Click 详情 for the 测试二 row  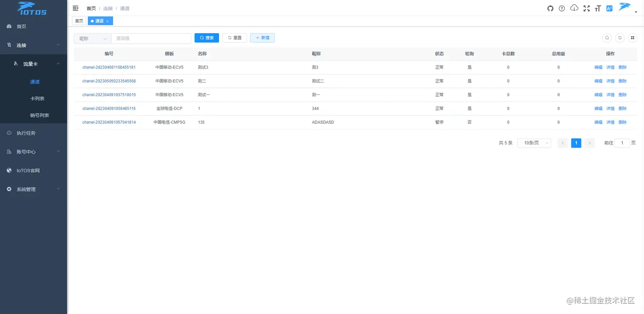click(610, 81)
